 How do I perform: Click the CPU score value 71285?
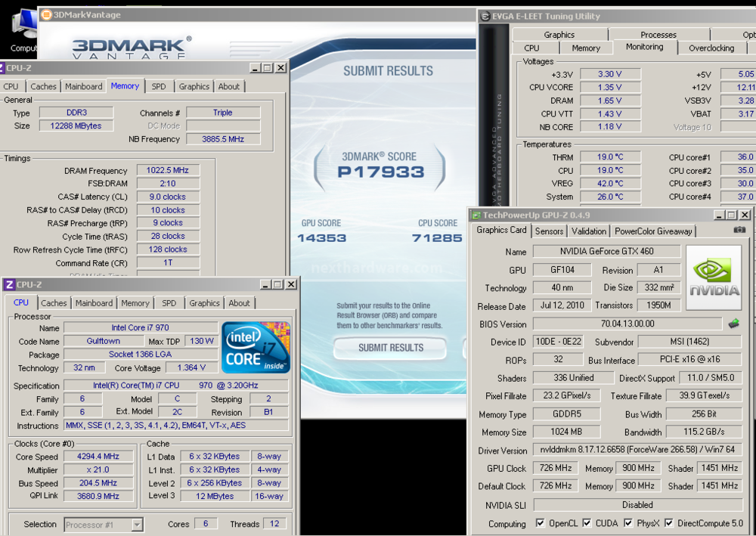pos(437,237)
